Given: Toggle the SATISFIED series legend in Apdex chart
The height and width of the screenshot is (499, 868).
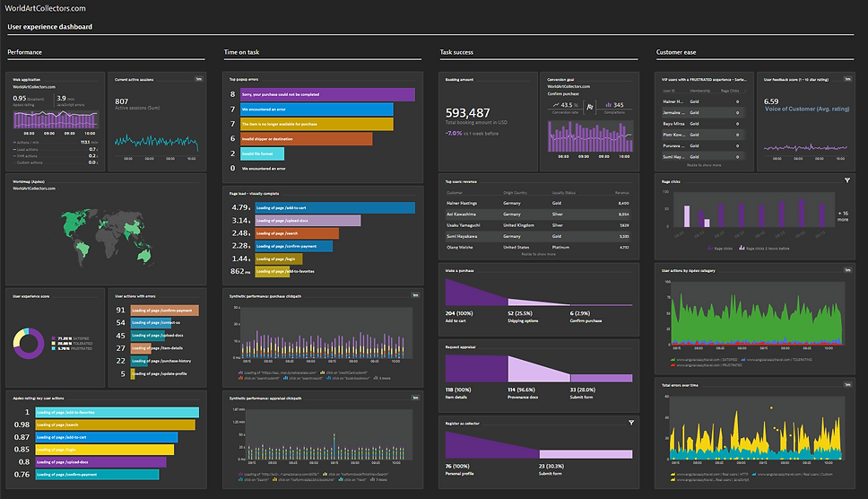Looking at the screenshot, I should (x=704, y=359).
